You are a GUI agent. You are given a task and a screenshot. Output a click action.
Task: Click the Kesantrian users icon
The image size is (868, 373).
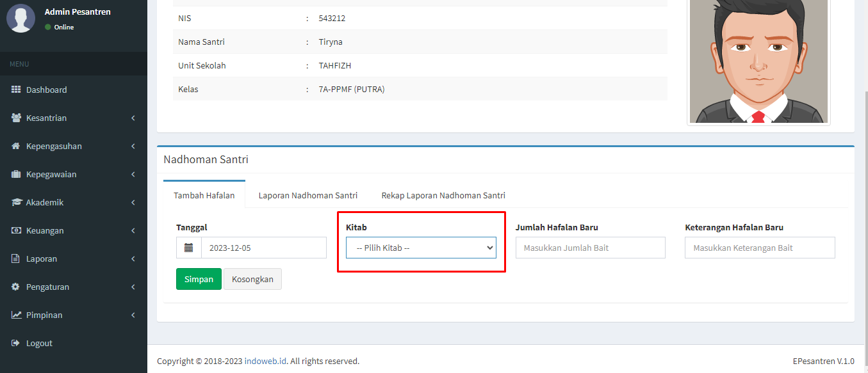click(x=16, y=118)
